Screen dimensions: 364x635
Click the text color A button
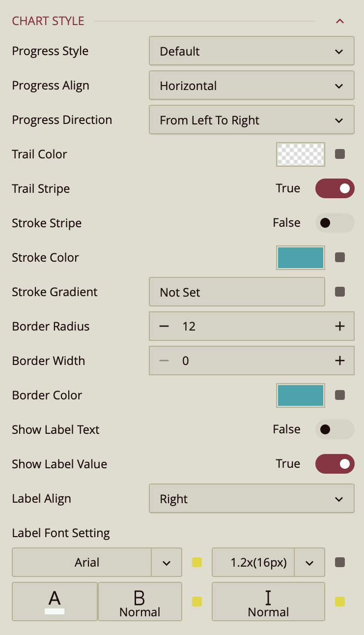coord(55,602)
